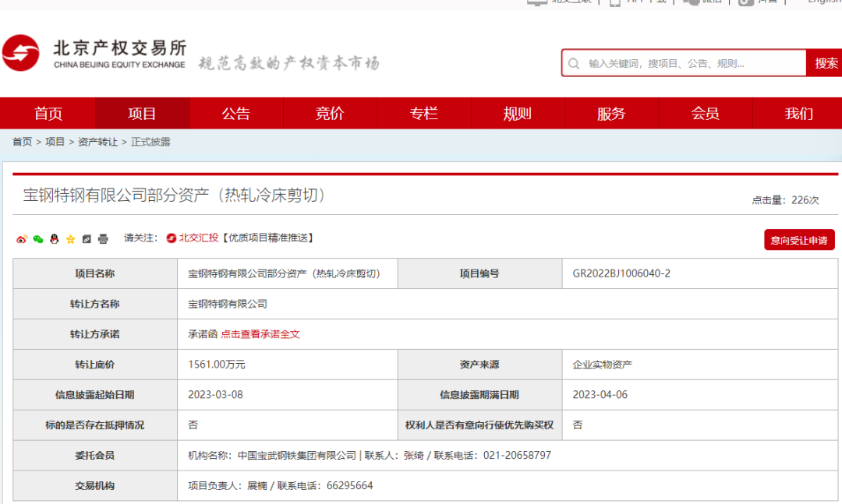Click the 信息披露期满日期 row header
Image resolution: width=842 pixels, height=504 pixels.
479,395
